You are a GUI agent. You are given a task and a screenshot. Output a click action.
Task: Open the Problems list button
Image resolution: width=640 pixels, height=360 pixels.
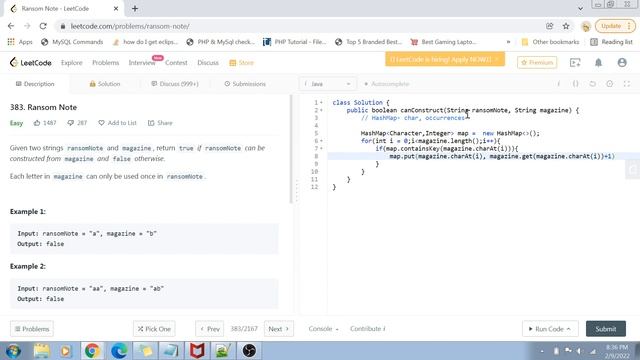point(32,329)
